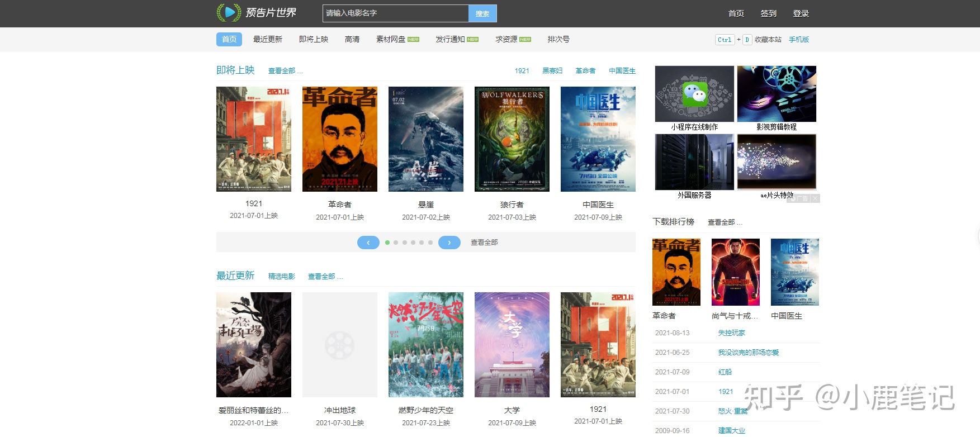Click the 手机版 mobile version link

click(x=799, y=40)
